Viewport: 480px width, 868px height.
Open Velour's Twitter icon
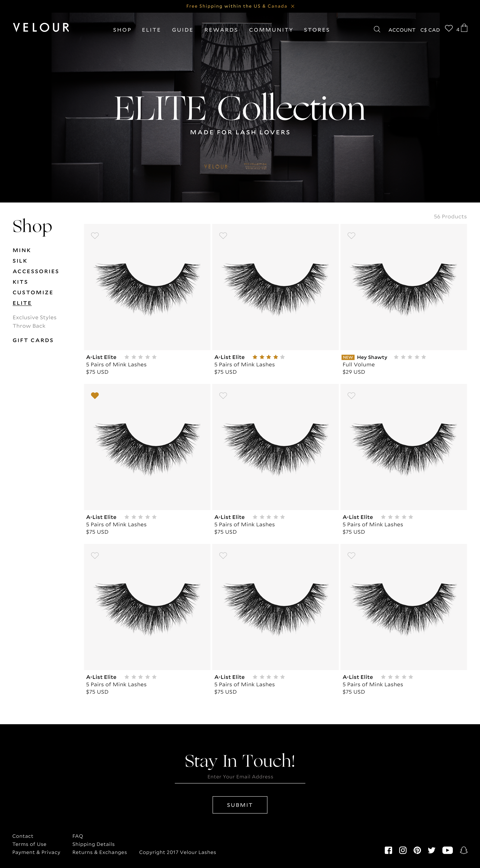click(431, 850)
